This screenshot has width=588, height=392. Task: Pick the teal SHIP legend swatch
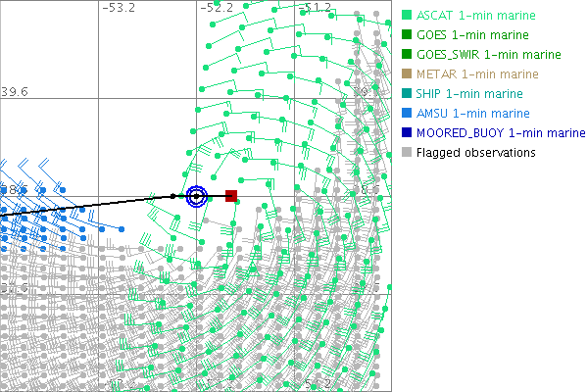pos(407,94)
